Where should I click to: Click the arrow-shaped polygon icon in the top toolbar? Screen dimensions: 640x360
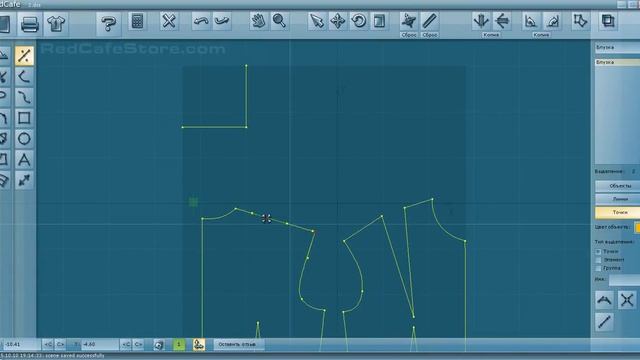point(580,21)
